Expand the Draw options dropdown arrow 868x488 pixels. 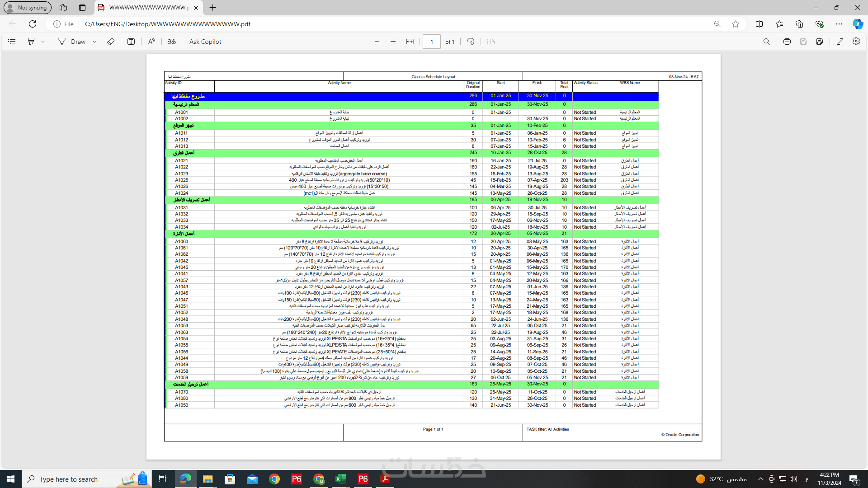click(x=94, y=42)
